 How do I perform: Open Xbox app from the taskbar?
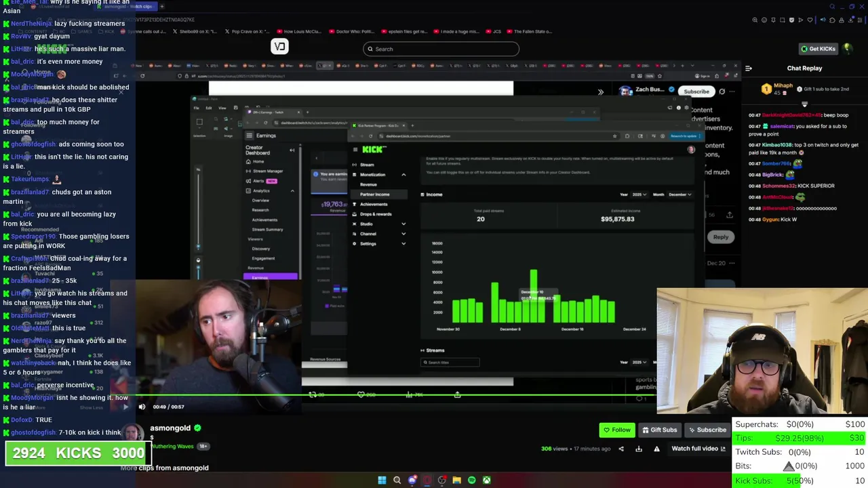pyautogui.click(x=487, y=480)
